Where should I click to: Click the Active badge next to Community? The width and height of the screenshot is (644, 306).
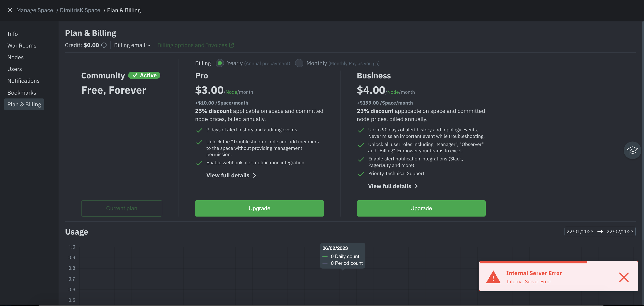click(144, 75)
